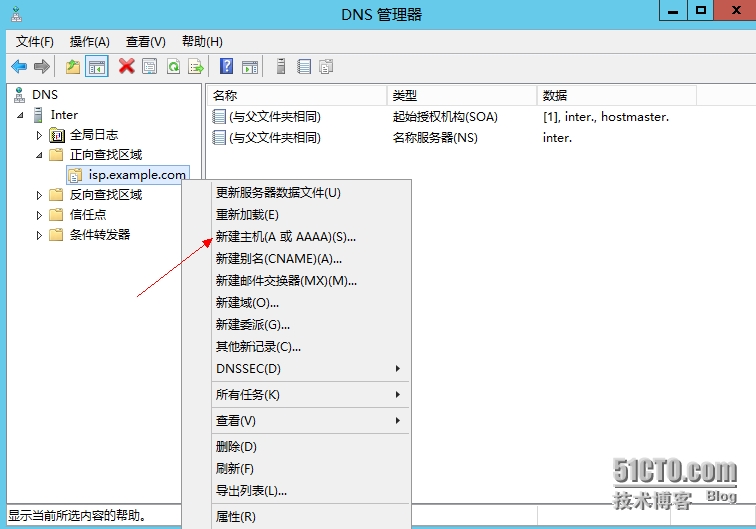Click data cell '[1], inter., hostmaster.'
This screenshot has width=756, height=529.
(606, 117)
